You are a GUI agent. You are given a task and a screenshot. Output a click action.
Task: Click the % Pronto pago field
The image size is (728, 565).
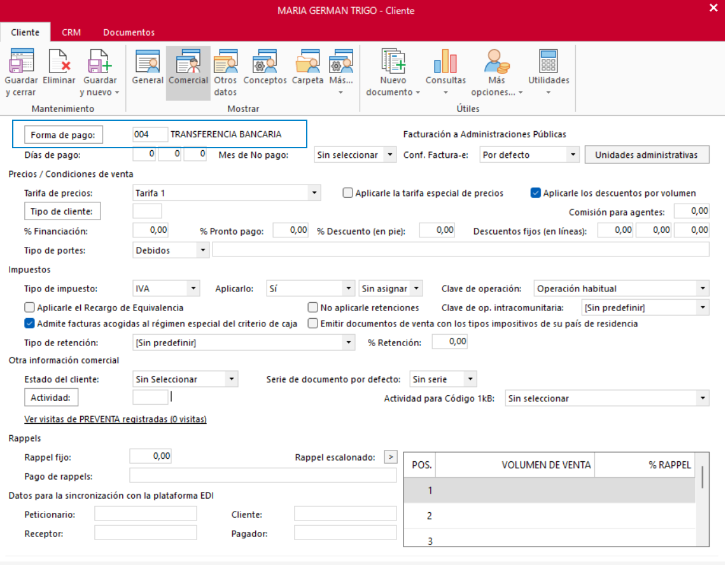click(290, 230)
